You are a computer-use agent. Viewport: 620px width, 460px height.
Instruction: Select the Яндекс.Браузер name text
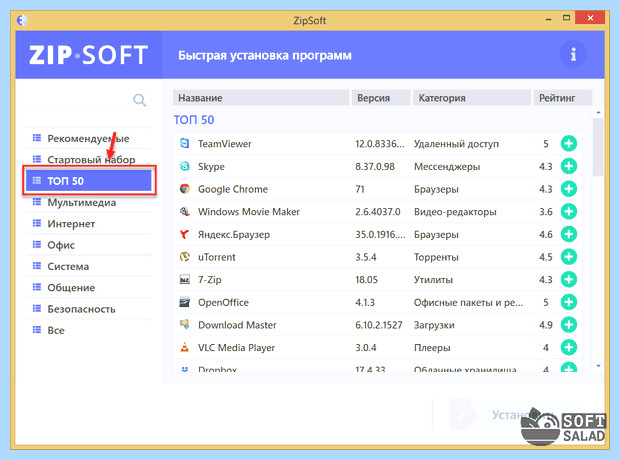[x=234, y=235]
